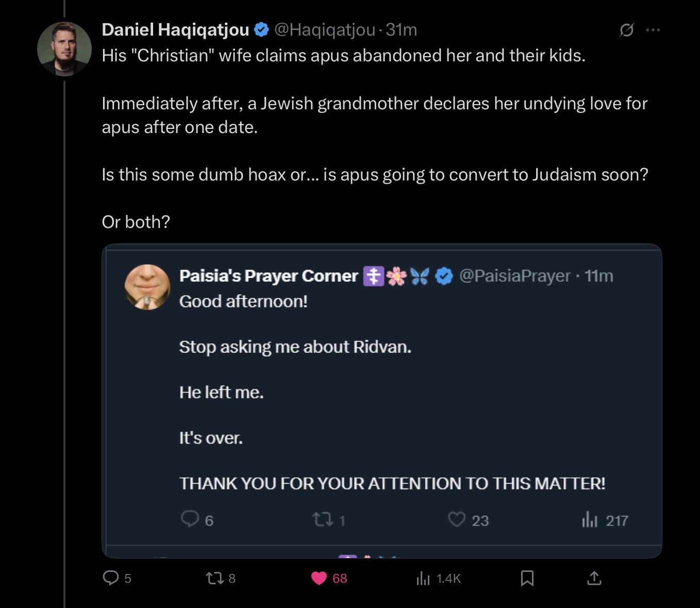Open the Grok icon on Daniel's post
700x608 pixels.
pos(626,30)
